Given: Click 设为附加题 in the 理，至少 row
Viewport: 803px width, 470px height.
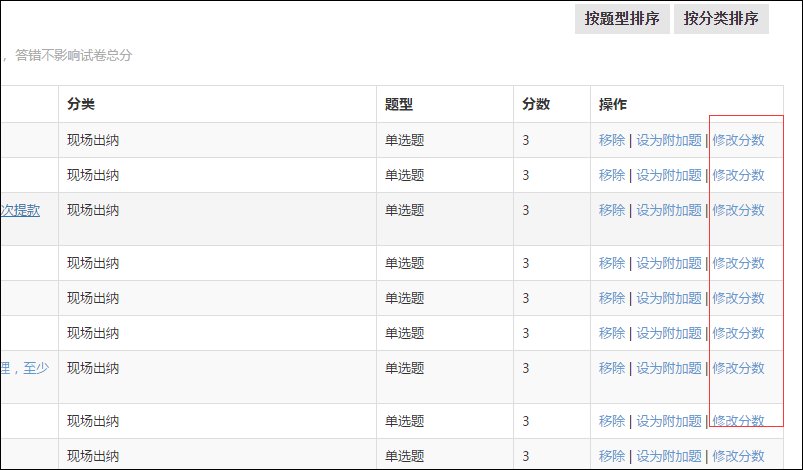Looking at the screenshot, I should point(669,368).
